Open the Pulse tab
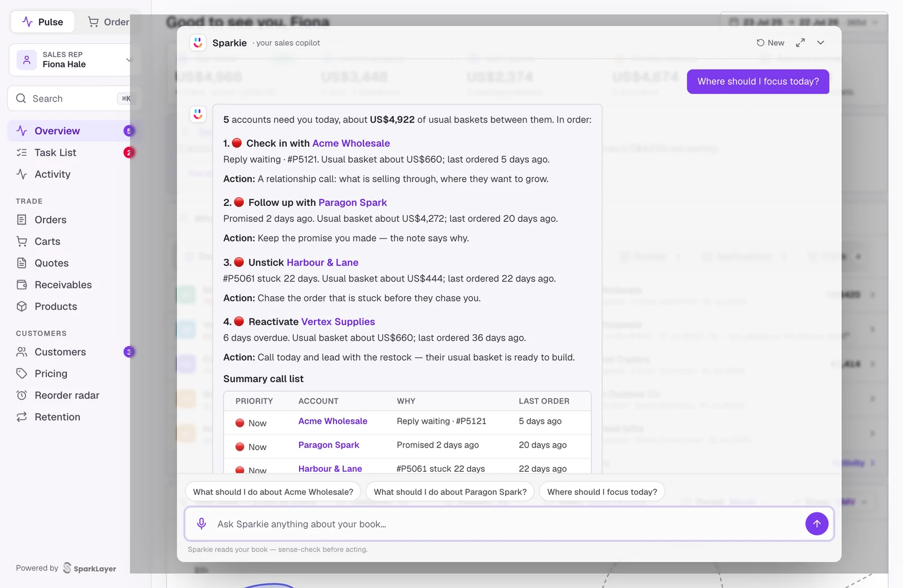This screenshot has width=903, height=588. [42, 22]
